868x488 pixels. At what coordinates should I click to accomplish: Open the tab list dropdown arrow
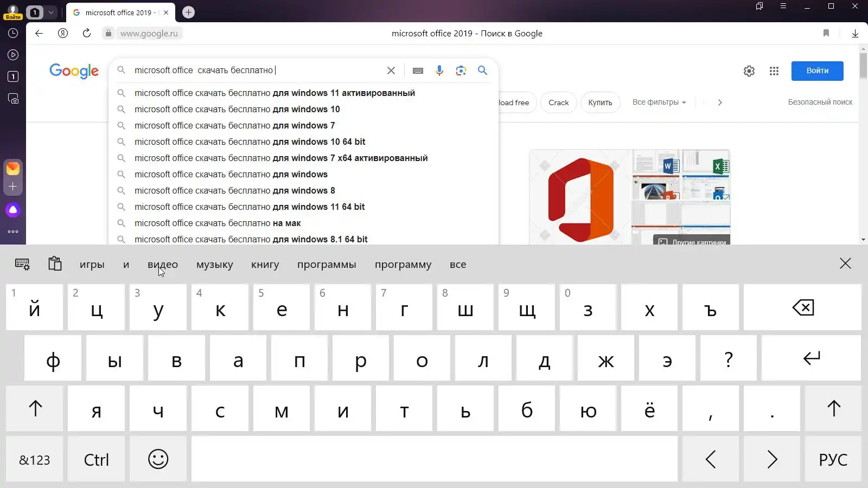tap(51, 12)
